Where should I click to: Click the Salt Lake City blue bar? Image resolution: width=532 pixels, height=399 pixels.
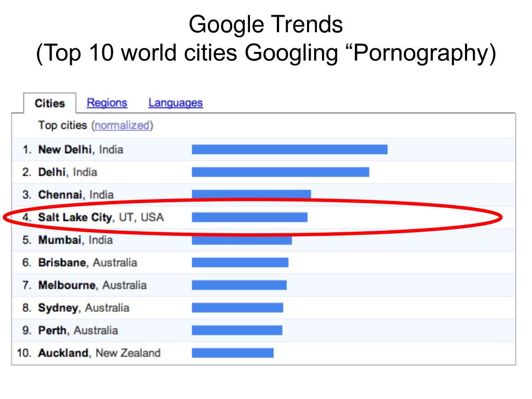point(249,217)
